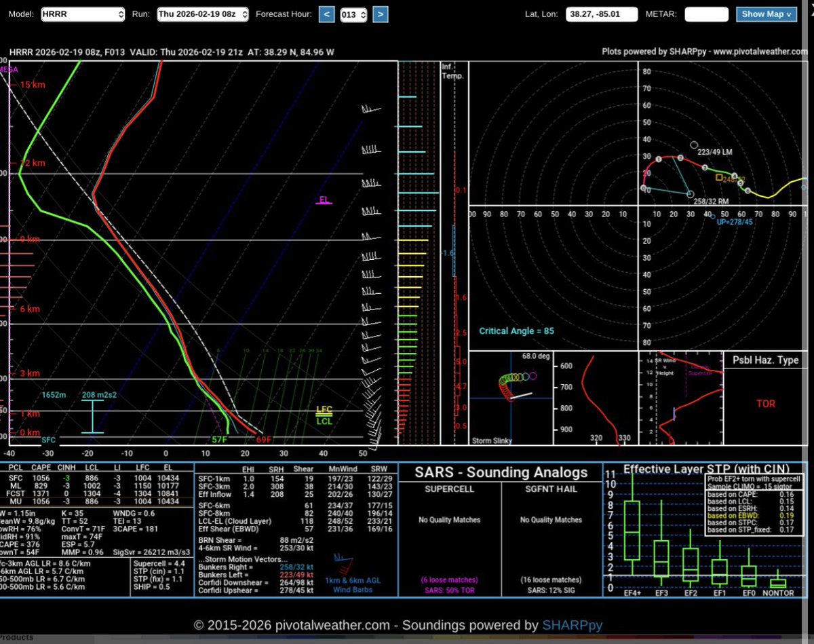
Task: Click the Critical Angle = 85 text
Action: [516, 331]
